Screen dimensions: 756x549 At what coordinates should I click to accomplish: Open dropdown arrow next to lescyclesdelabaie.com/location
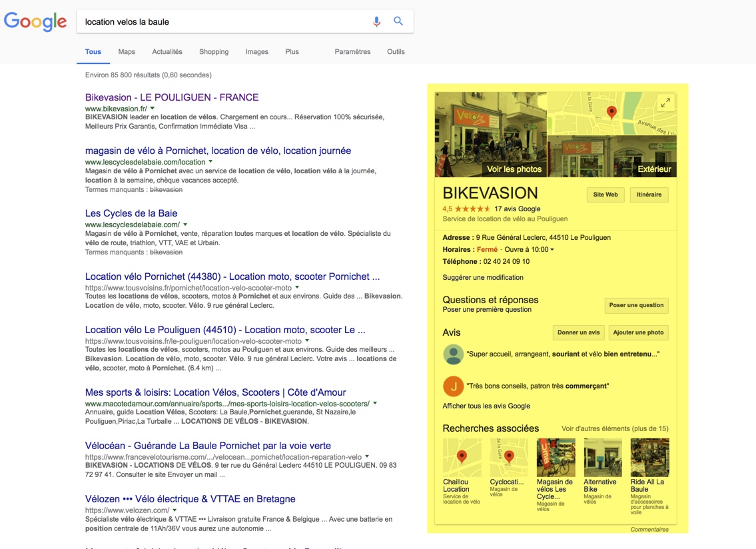210,162
